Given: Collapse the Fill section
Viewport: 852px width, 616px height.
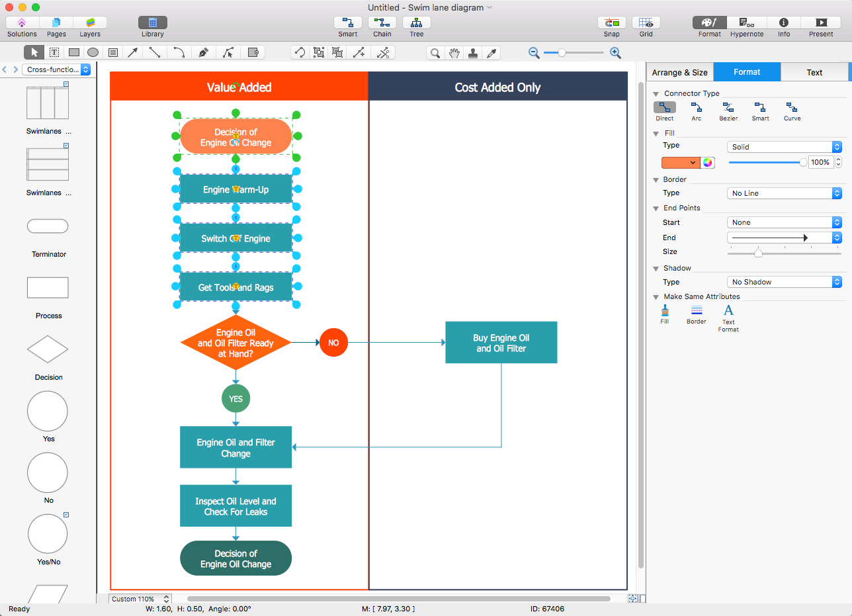Looking at the screenshot, I should click(656, 134).
